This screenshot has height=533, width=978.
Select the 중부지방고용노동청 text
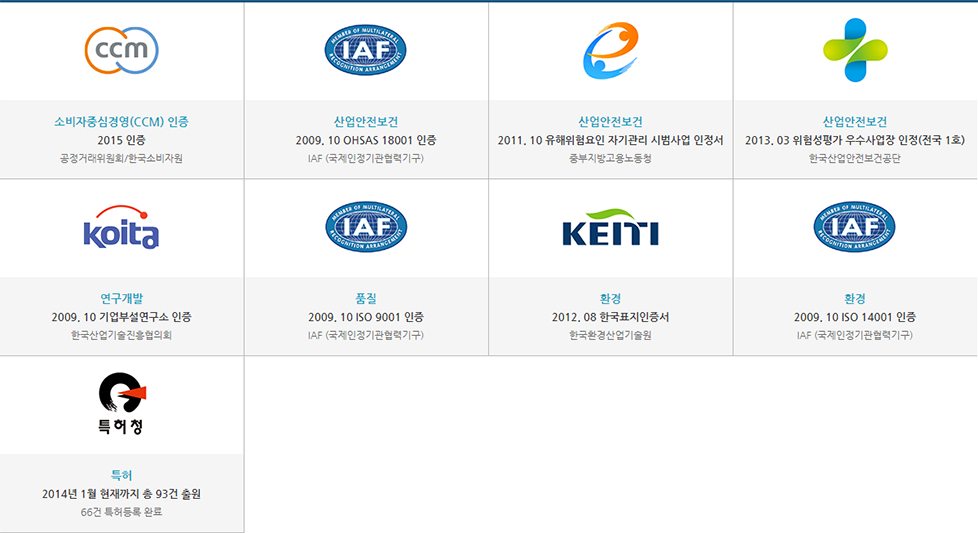[611, 158]
